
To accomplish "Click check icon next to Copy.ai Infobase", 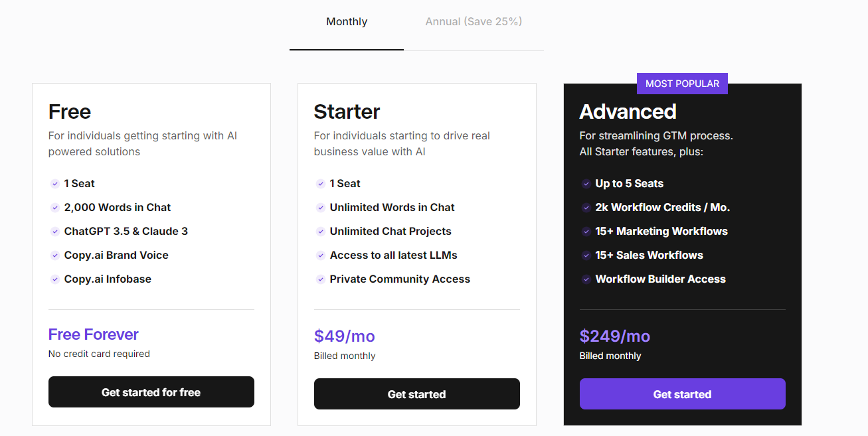I will (x=55, y=279).
